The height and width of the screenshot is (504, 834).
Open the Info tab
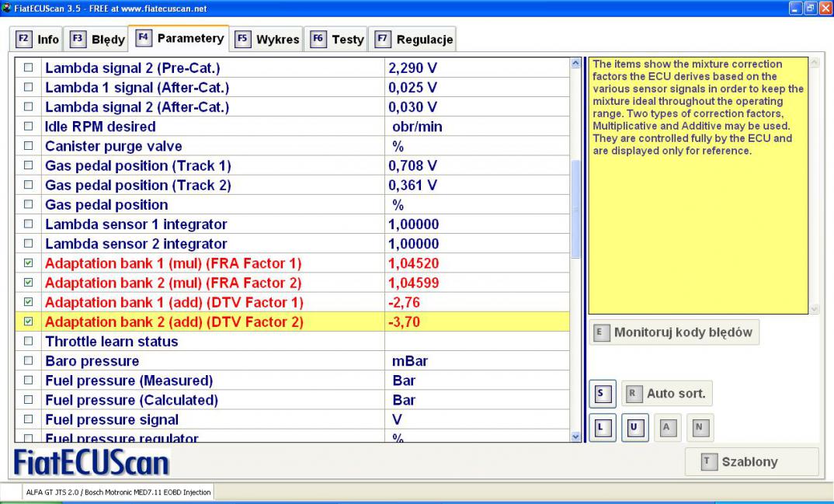click(x=36, y=40)
